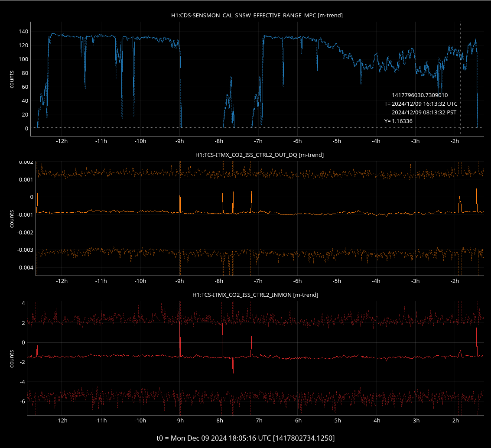Click the counts axis label of OUT_DQ plot

tap(12, 219)
